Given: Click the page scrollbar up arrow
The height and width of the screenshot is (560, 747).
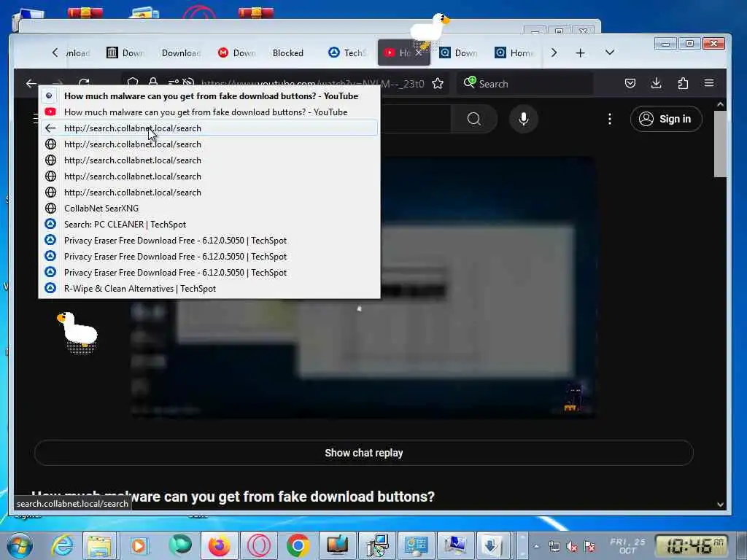Looking at the screenshot, I should tap(720, 104).
